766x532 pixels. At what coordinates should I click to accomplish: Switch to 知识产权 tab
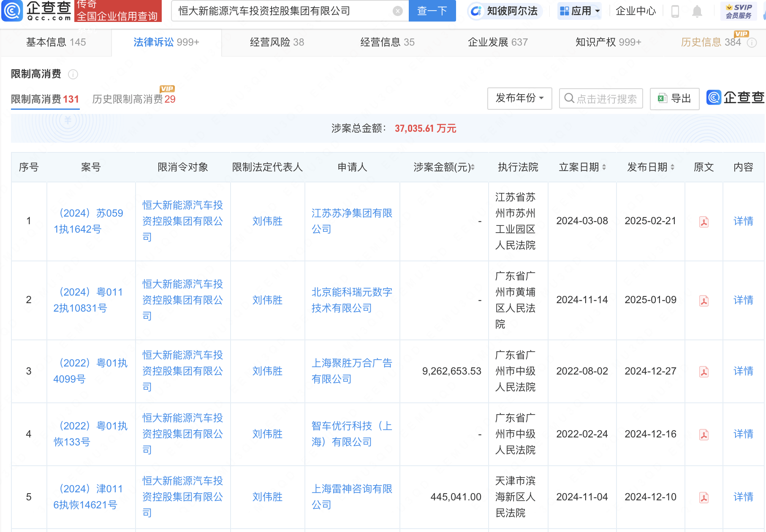[x=608, y=42]
